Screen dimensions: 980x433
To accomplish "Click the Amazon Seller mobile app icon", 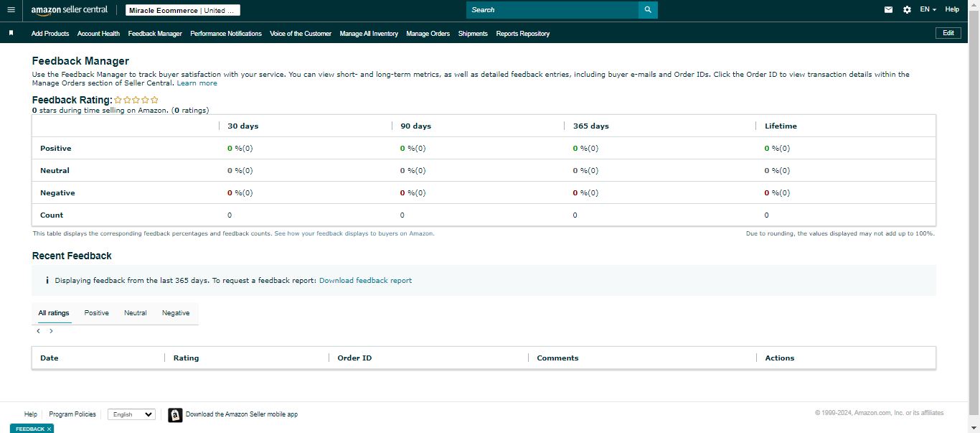I will point(175,415).
